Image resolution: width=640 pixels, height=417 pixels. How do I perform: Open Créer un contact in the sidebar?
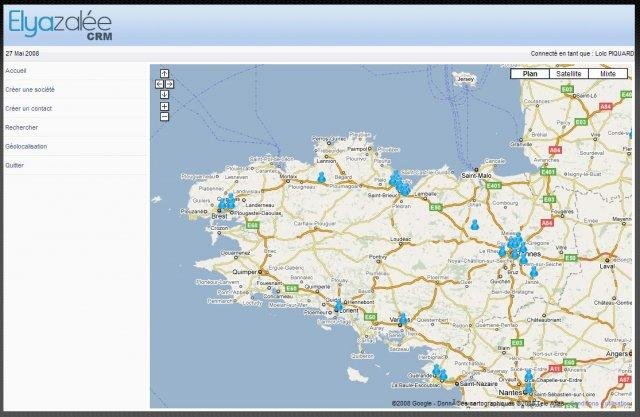tap(29, 109)
